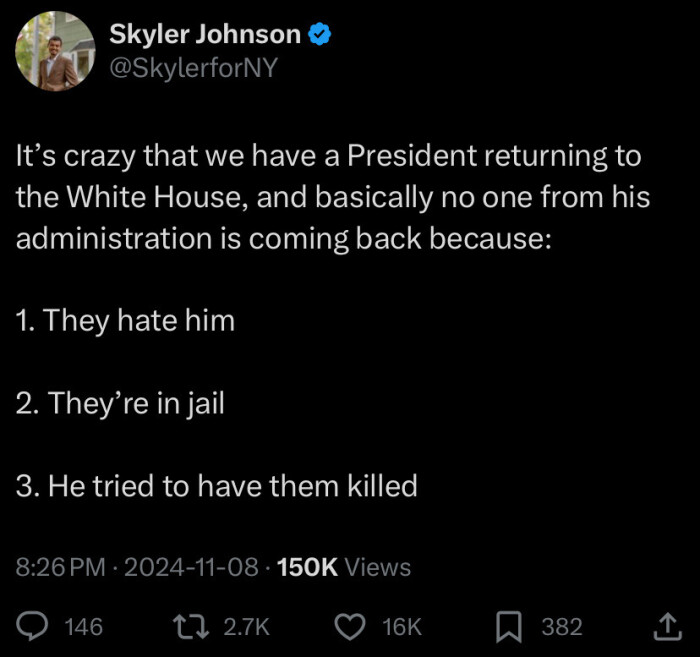The height and width of the screenshot is (657, 700).
Task: Click the 16K likes count
Action: point(402,627)
